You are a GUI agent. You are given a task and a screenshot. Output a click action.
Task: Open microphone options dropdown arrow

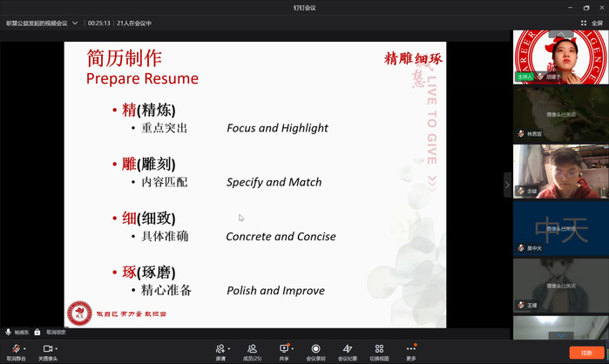[24, 348]
